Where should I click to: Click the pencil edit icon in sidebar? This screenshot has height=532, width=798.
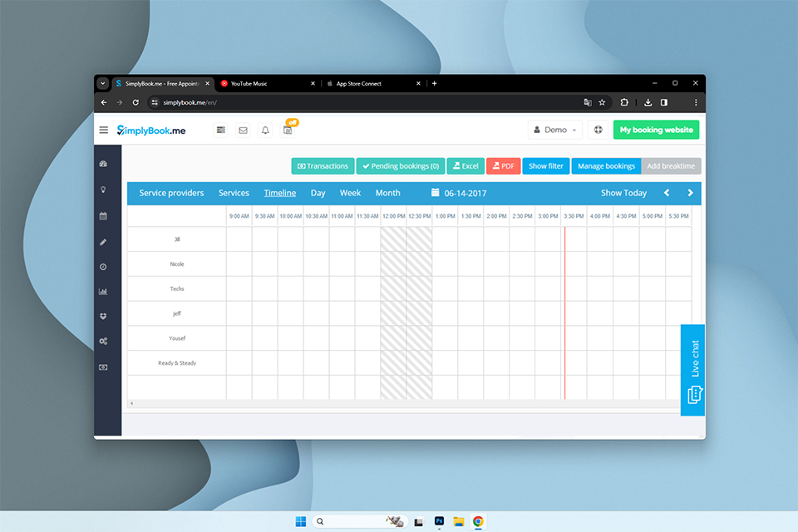[x=103, y=242]
